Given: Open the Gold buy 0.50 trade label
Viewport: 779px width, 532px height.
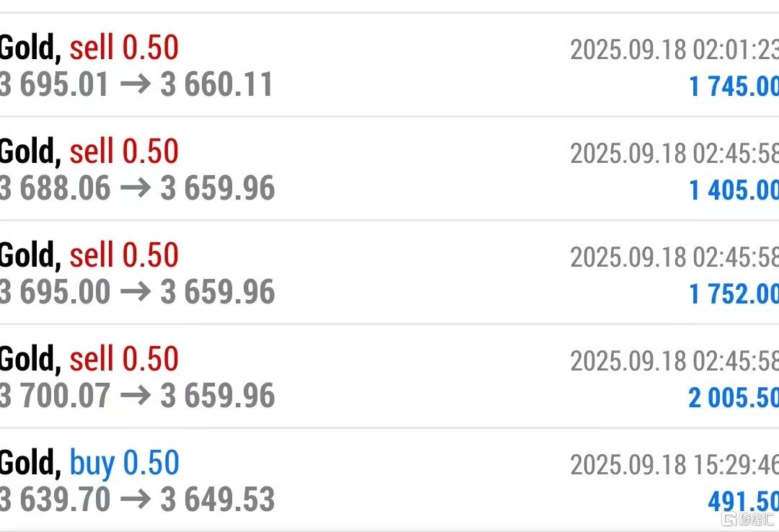Looking at the screenshot, I should coord(89,463).
